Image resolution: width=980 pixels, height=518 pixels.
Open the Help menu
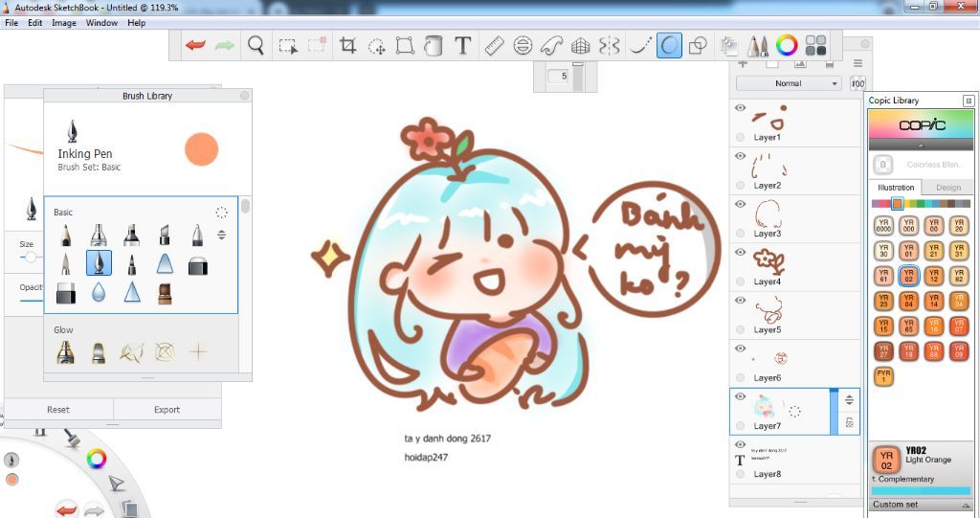tap(136, 23)
